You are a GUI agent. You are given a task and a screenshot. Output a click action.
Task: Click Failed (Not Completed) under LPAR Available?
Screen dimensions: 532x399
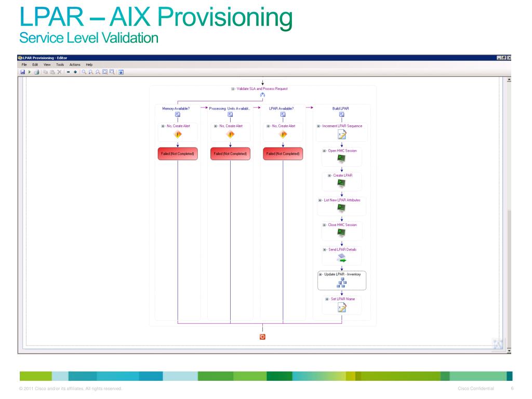[283, 154]
